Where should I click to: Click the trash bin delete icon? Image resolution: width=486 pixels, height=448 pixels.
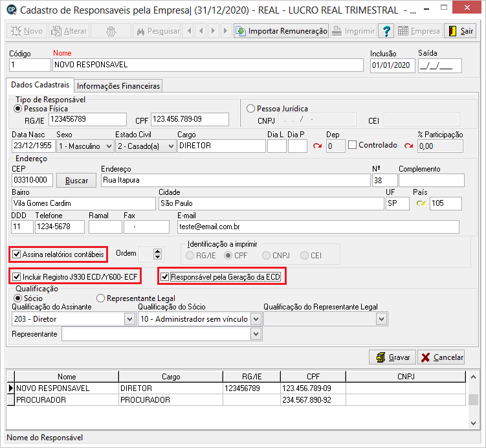[111, 31]
